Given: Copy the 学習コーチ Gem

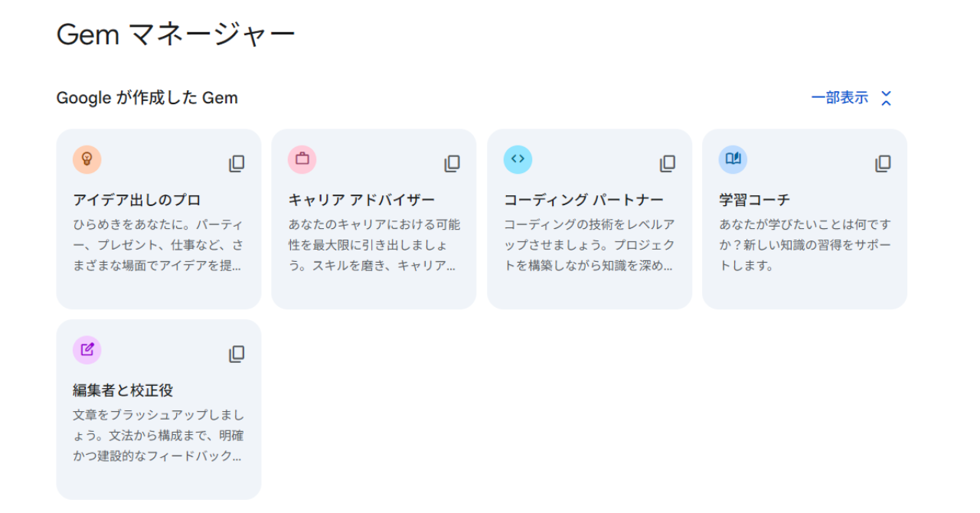Looking at the screenshot, I should [x=884, y=163].
